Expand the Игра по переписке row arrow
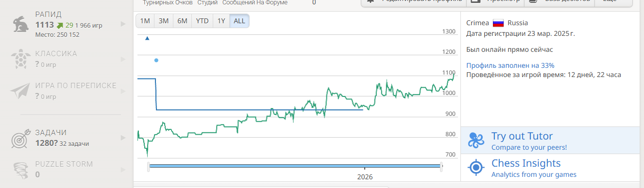This screenshot has width=644, height=188. [123, 91]
